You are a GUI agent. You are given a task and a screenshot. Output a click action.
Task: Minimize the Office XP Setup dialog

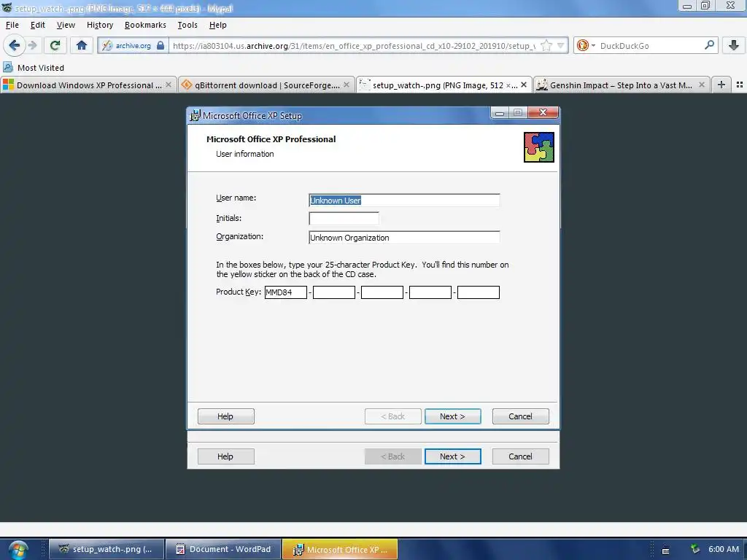click(499, 113)
